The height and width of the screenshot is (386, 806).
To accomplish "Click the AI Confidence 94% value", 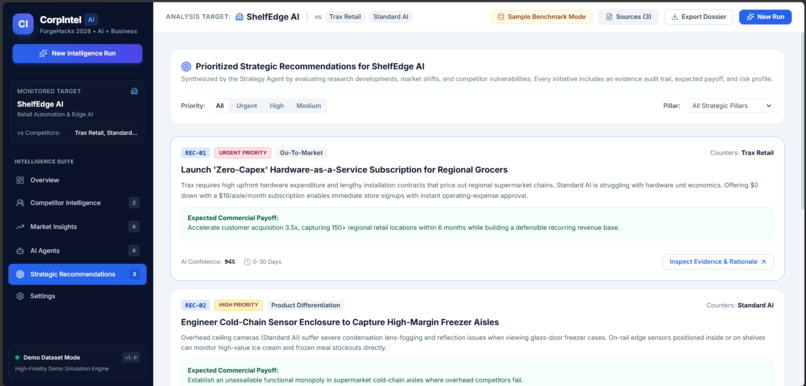I will coord(230,262).
